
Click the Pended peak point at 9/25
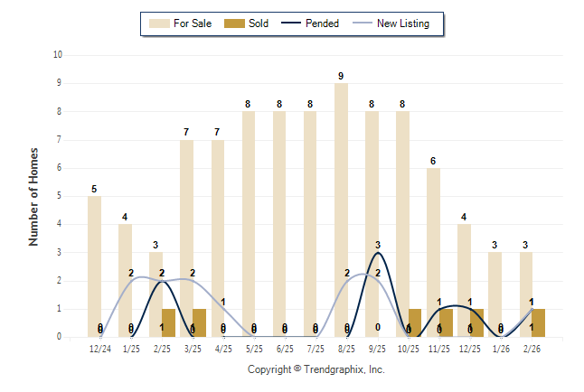tap(378, 253)
